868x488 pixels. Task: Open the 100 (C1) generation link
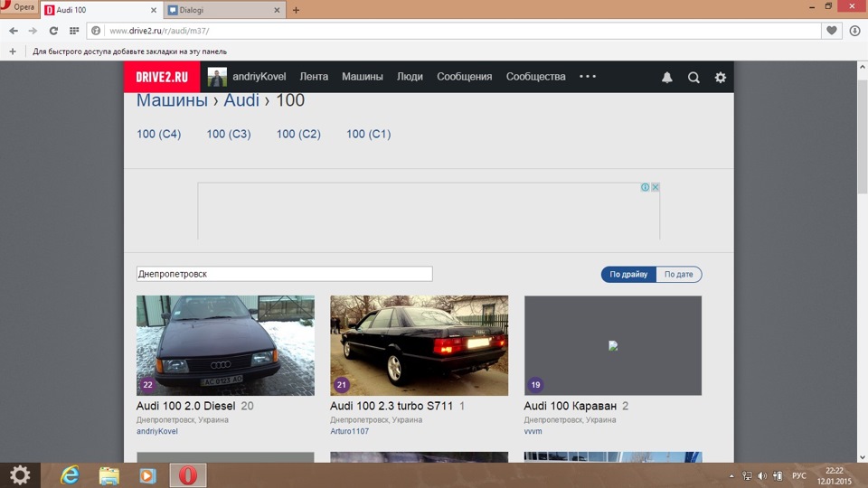(x=369, y=134)
